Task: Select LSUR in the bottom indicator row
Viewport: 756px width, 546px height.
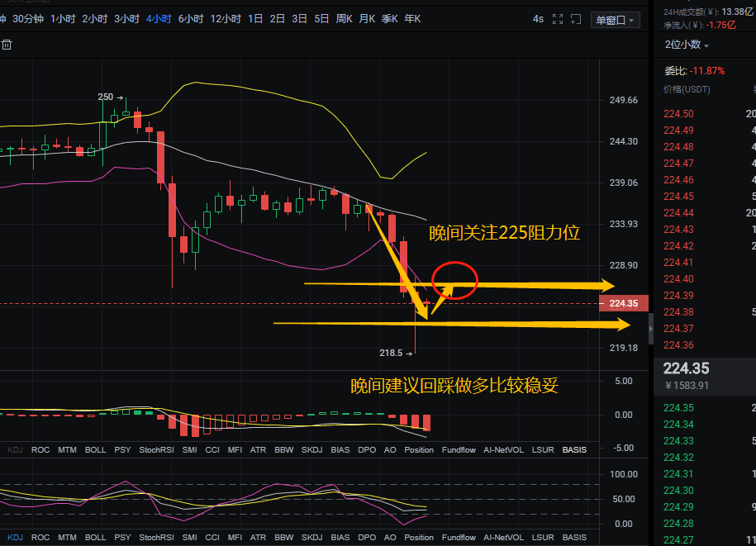Action: click(543, 537)
